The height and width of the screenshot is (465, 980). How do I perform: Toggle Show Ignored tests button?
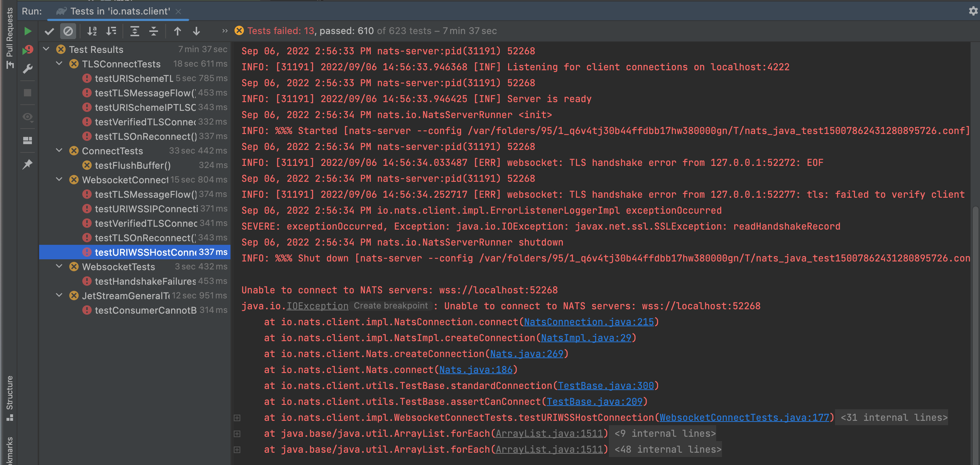coord(68,31)
